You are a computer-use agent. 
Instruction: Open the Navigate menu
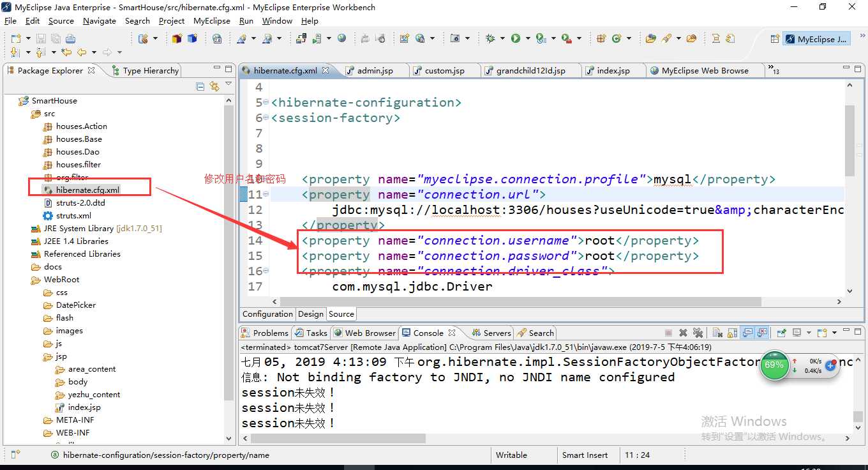tap(100, 21)
